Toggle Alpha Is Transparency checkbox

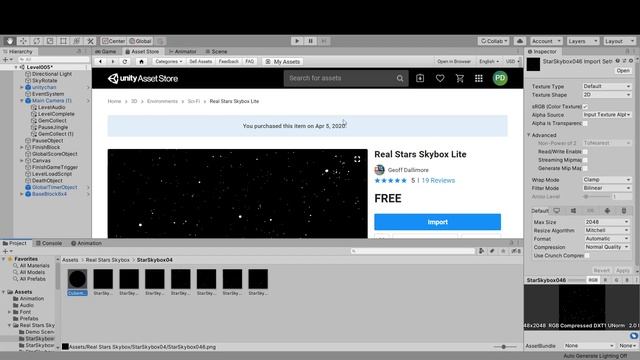tap(585, 123)
